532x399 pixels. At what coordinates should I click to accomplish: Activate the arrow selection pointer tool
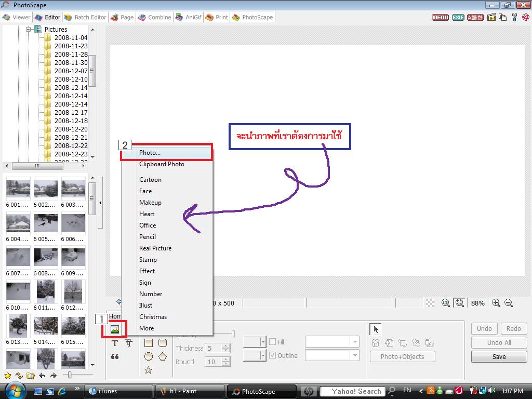[376, 329]
